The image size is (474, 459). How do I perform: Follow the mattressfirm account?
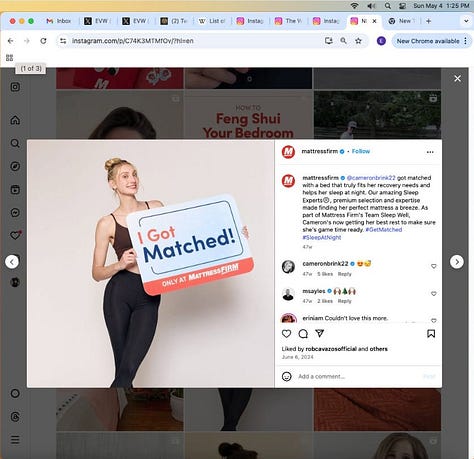361,151
